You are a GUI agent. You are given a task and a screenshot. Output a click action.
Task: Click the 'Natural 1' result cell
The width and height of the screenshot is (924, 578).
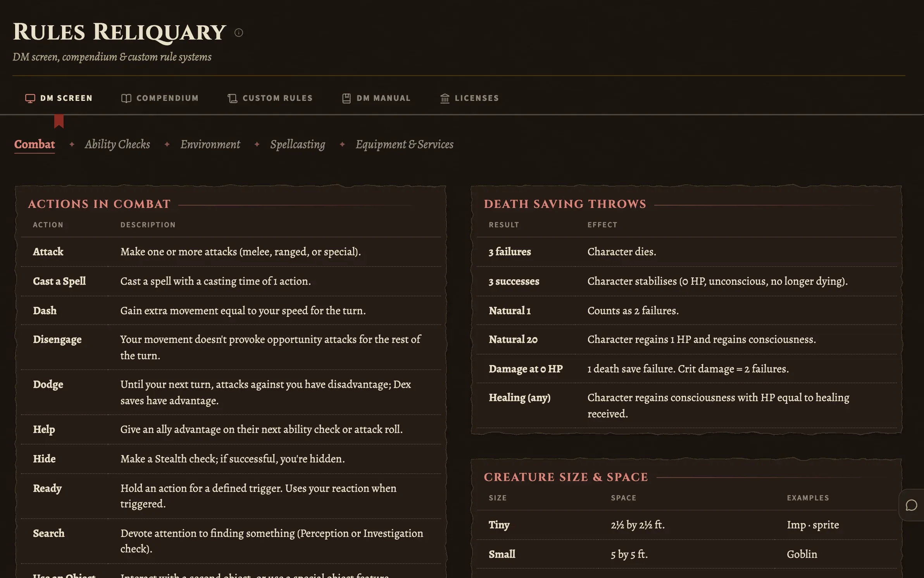(x=510, y=311)
